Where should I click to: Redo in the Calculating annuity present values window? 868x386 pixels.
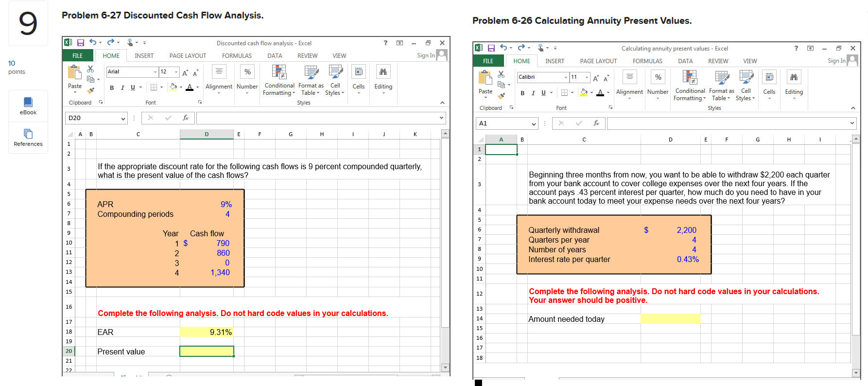pos(521,48)
